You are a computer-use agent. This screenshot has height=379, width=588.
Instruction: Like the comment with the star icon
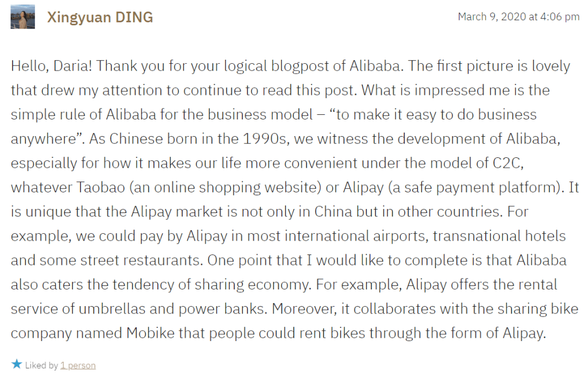coord(17,364)
